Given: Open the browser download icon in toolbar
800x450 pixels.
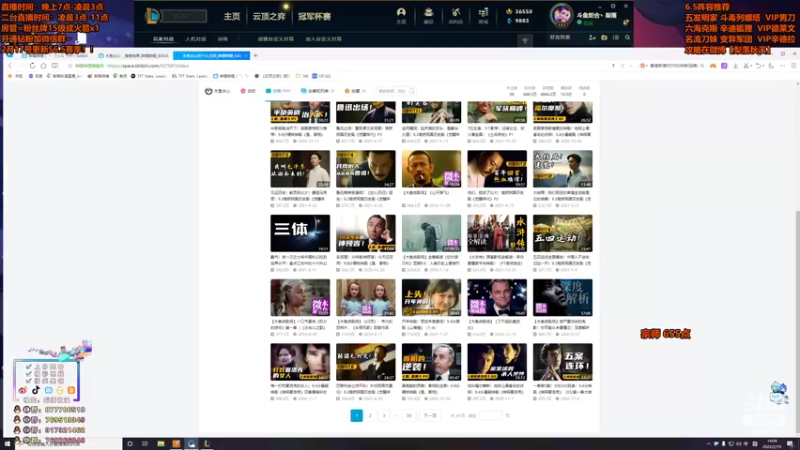Looking at the screenshot, I should coord(735,66).
